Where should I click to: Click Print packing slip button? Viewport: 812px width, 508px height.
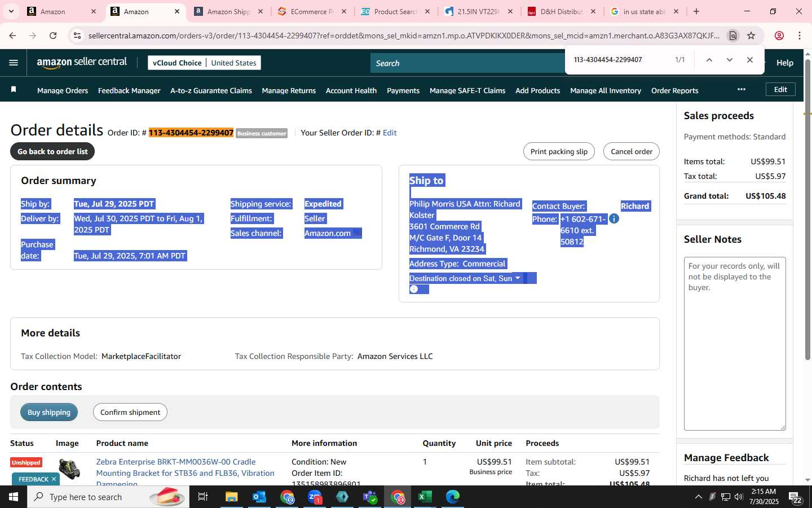(559, 151)
